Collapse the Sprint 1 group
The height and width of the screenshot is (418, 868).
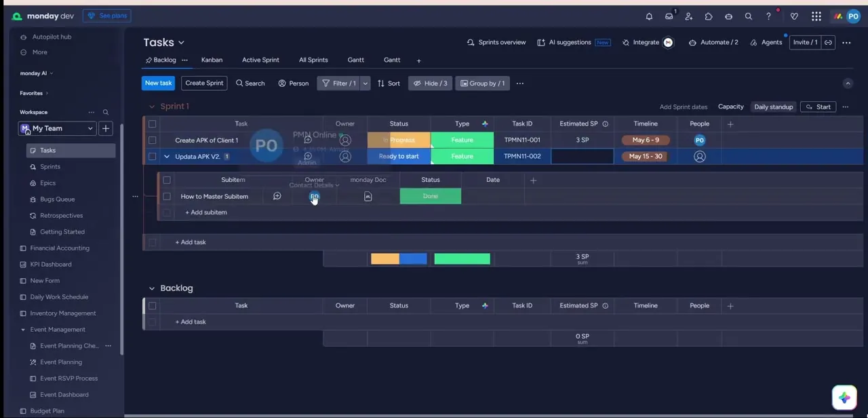(152, 107)
